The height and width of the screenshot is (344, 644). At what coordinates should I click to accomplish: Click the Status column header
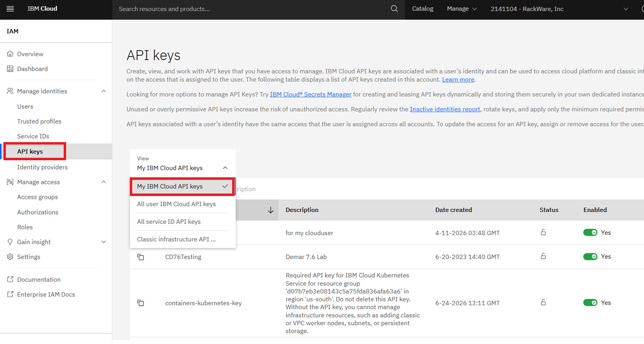549,210
